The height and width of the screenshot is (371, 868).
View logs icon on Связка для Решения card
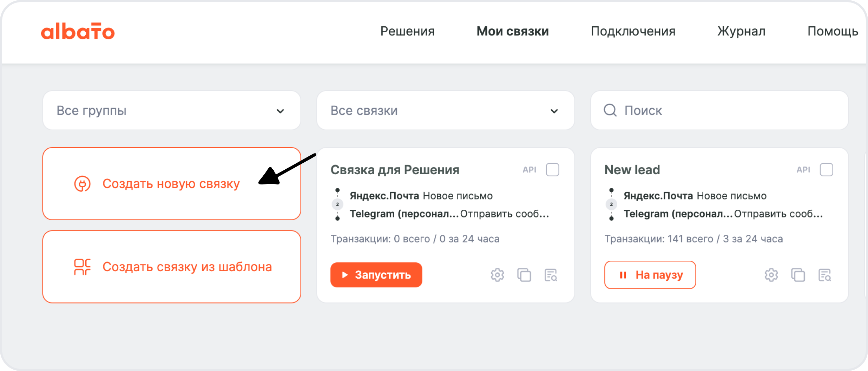[551, 275]
